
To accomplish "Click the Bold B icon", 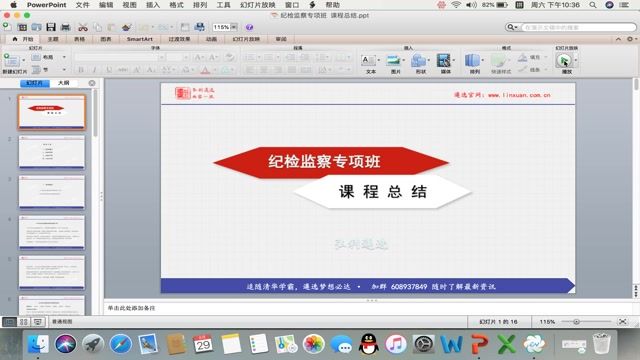I will (81, 70).
